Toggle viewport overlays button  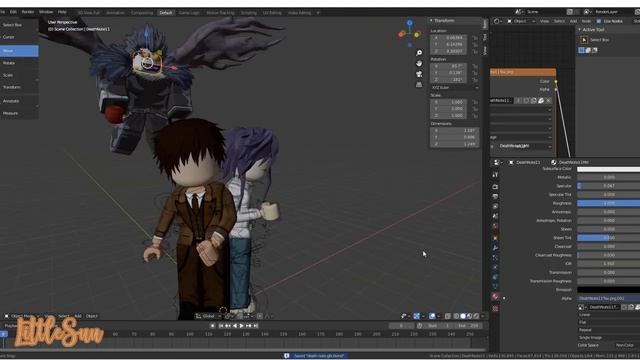[432, 316]
